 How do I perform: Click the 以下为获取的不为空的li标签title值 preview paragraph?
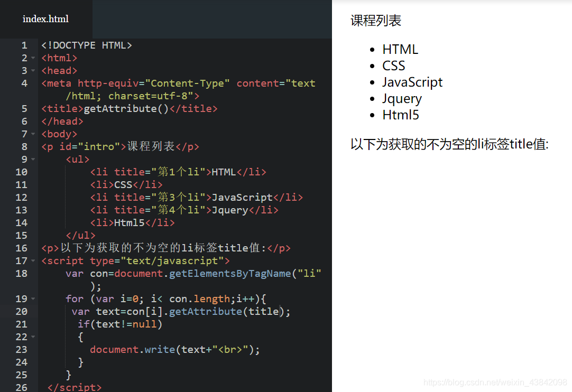click(449, 144)
